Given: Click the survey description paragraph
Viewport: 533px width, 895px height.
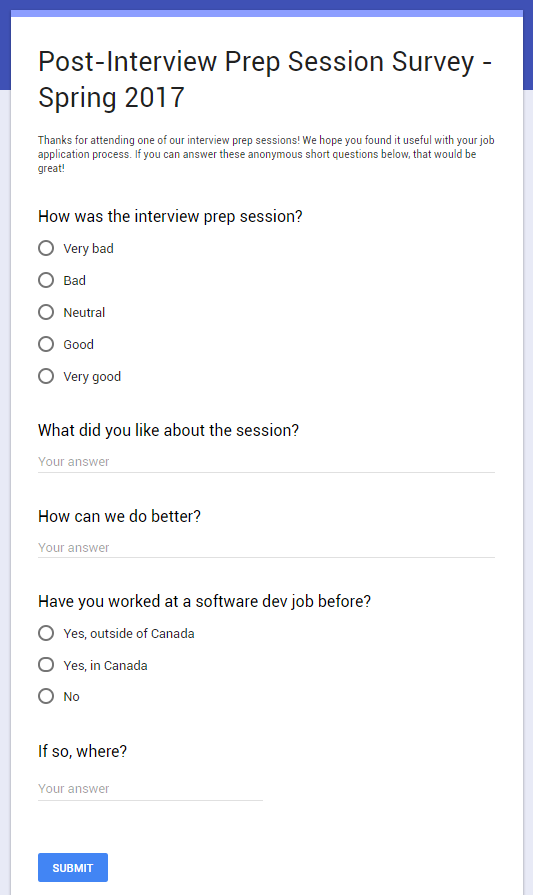Looking at the screenshot, I should 266,154.
